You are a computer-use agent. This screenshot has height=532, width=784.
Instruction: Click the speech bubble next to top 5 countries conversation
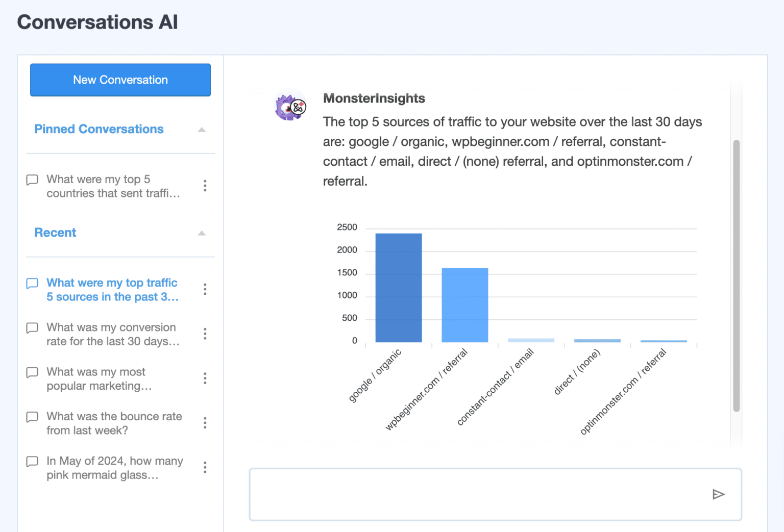point(32,180)
